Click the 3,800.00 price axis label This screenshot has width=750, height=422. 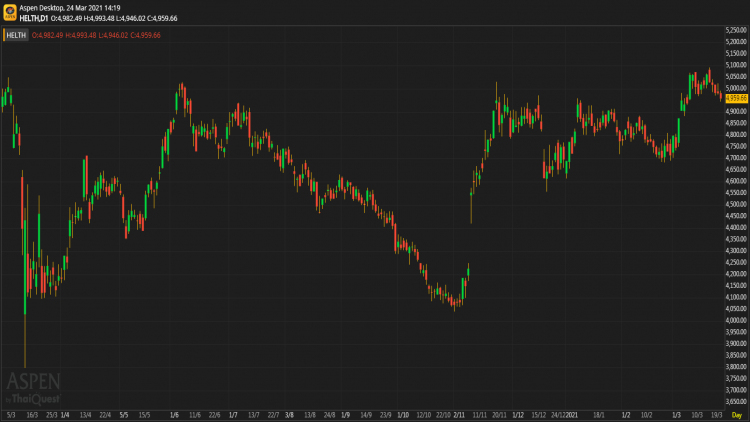point(736,367)
